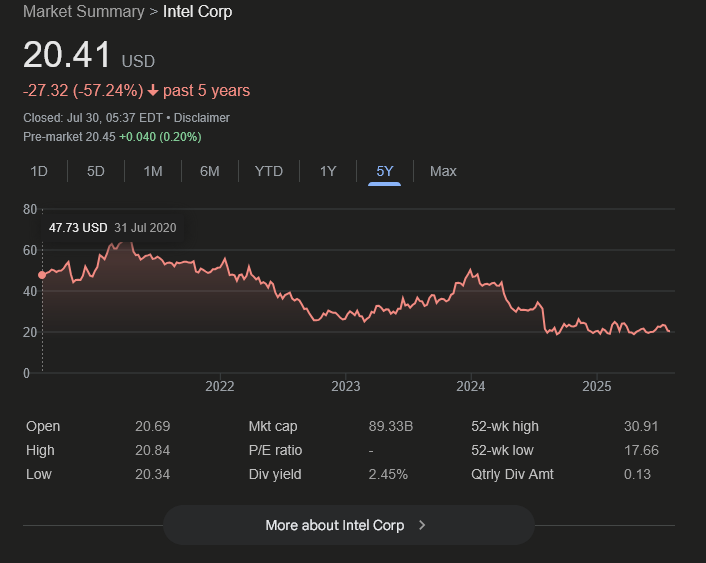Click the current price 20.41

(x=67, y=55)
